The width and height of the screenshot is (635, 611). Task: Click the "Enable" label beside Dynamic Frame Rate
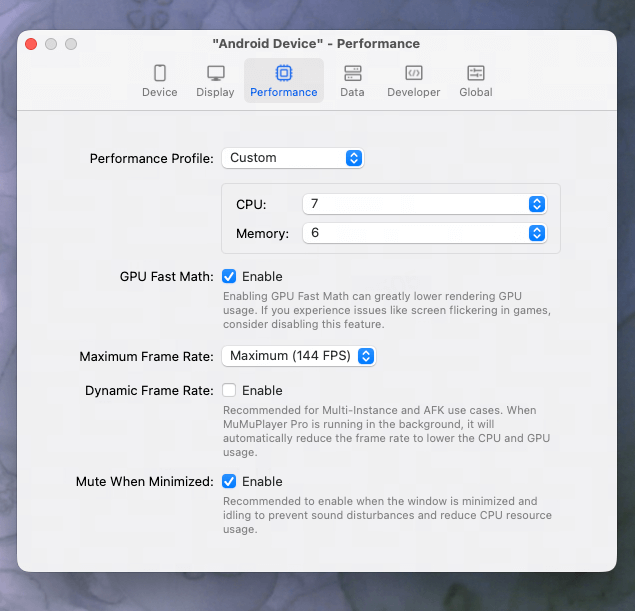262,390
